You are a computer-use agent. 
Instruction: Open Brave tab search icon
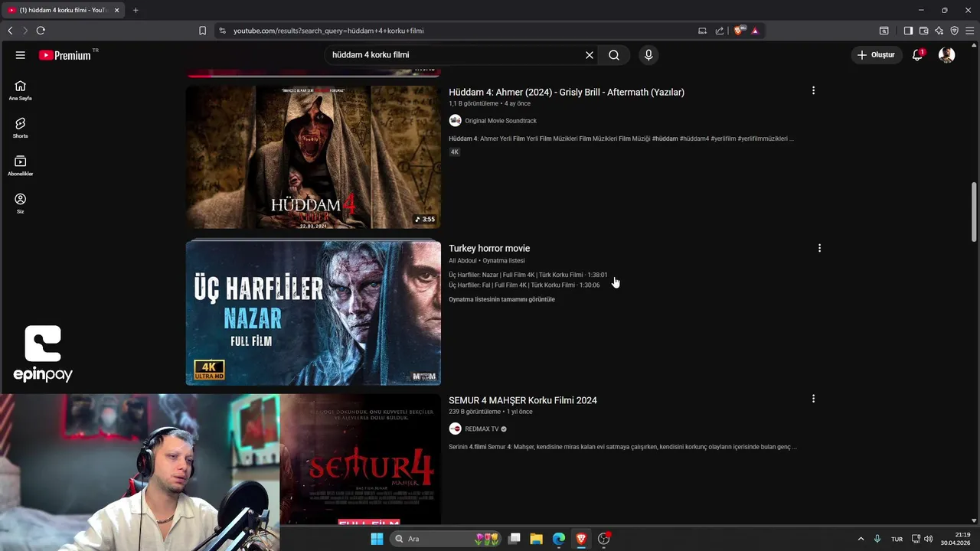(x=884, y=31)
